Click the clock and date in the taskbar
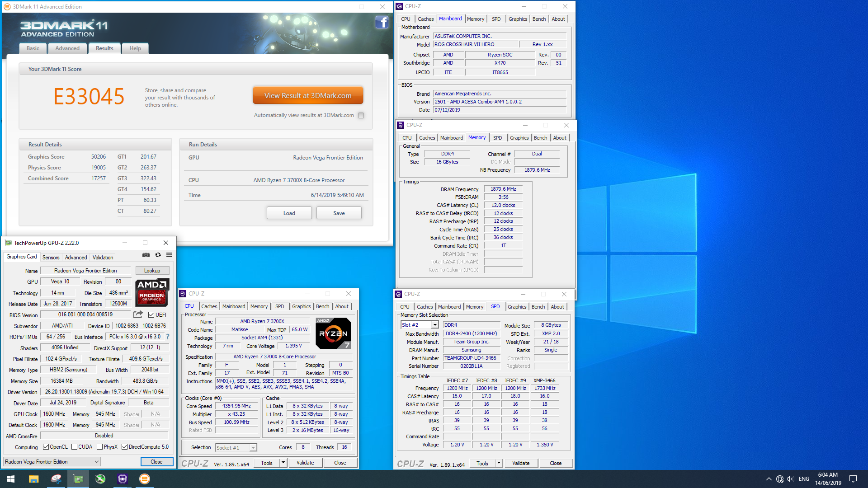Viewport: 868px width, 488px height. [828, 479]
